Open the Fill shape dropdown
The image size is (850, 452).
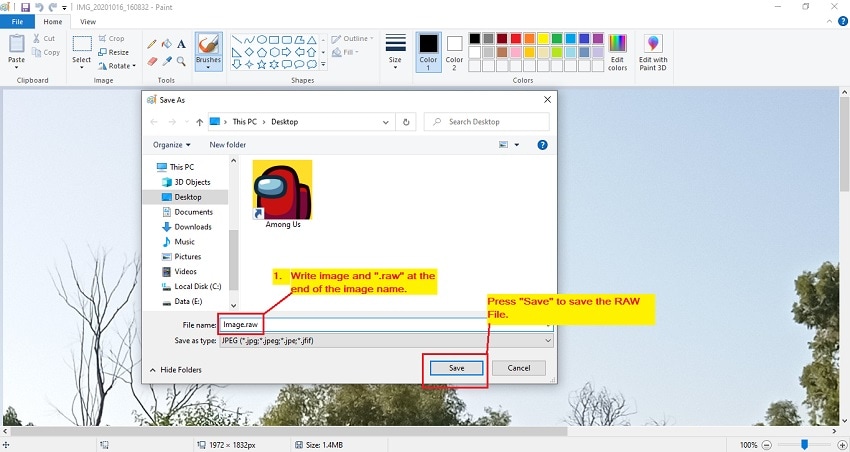point(345,53)
